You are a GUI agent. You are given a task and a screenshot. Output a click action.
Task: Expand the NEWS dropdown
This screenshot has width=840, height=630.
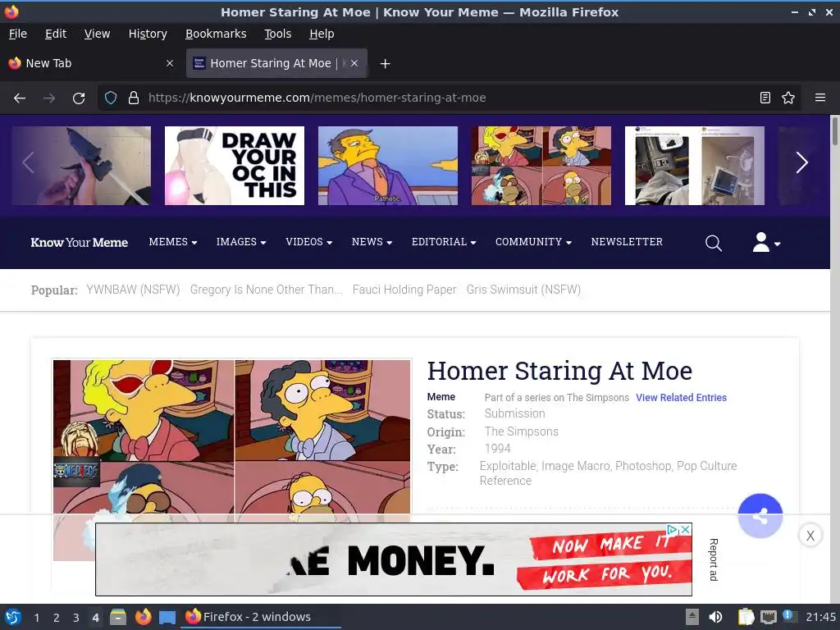[372, 242]
